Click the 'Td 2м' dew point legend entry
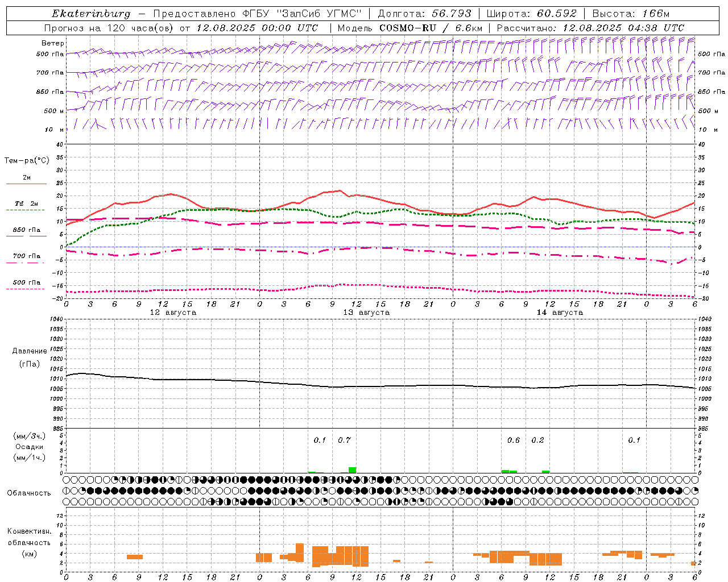Viewport: 728px width, 582px height. [x=26, y=203]
